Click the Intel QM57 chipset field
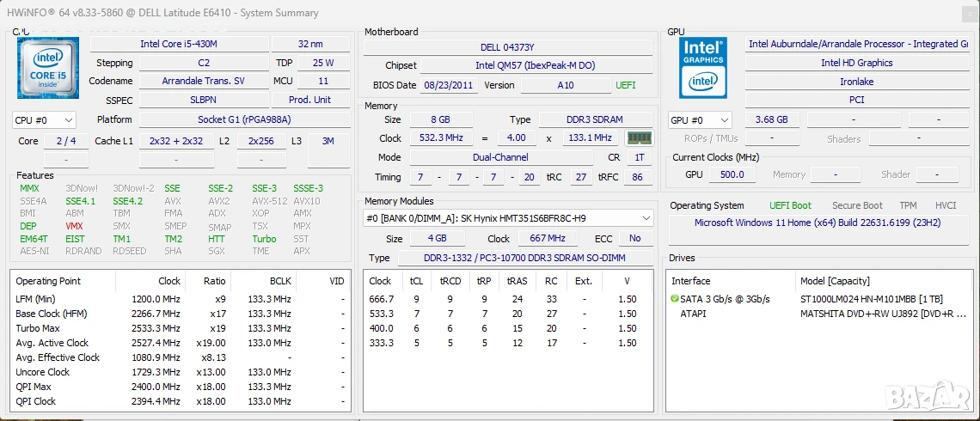Screen dimensions: 980x421 536,66
